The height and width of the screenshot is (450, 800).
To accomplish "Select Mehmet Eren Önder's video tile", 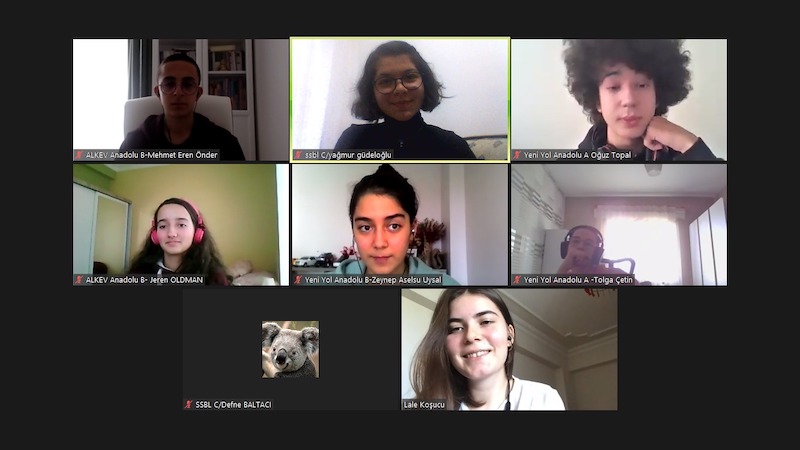I will 181,100.
